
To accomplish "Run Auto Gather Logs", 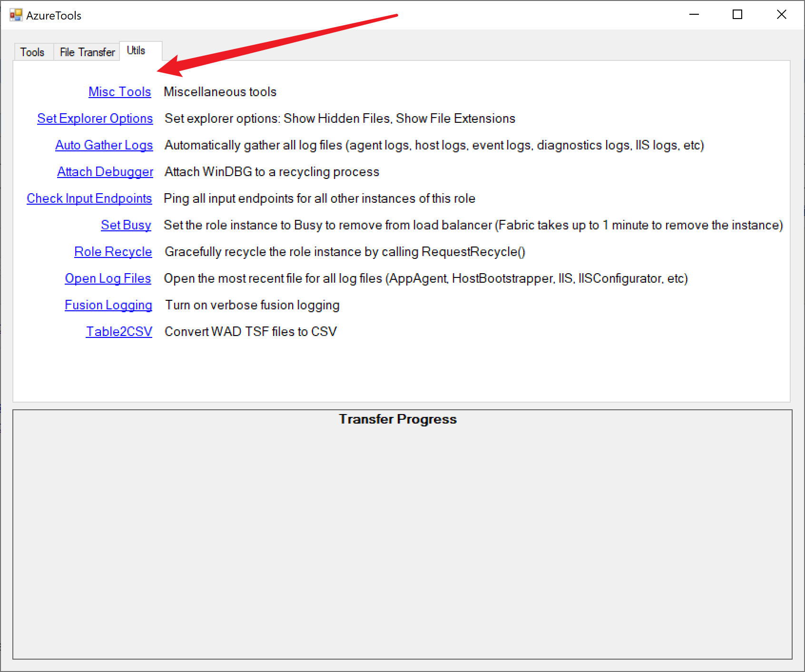I will pyautogui.click(x=104, y=145).
